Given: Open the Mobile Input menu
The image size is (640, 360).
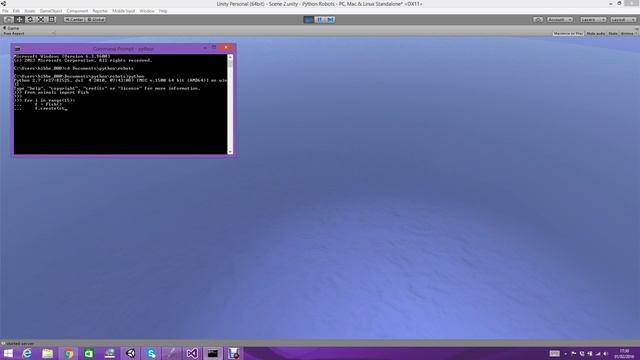Looking at the screenshot, I should pos(124,11).
